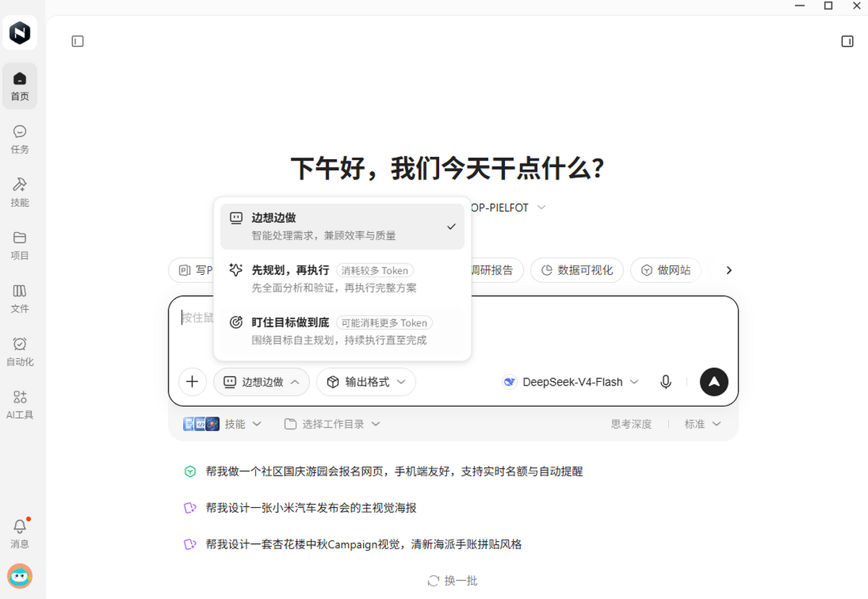This screenshot has height=599, width=868.
Task: Open the 首页 home sidebar item
Action: (x=20, y=86)
